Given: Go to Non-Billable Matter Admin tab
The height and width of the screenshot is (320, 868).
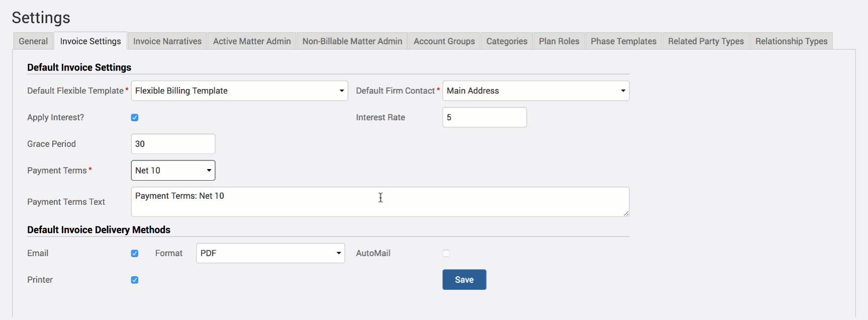Looking at the screenshot, I should point(352,41).
